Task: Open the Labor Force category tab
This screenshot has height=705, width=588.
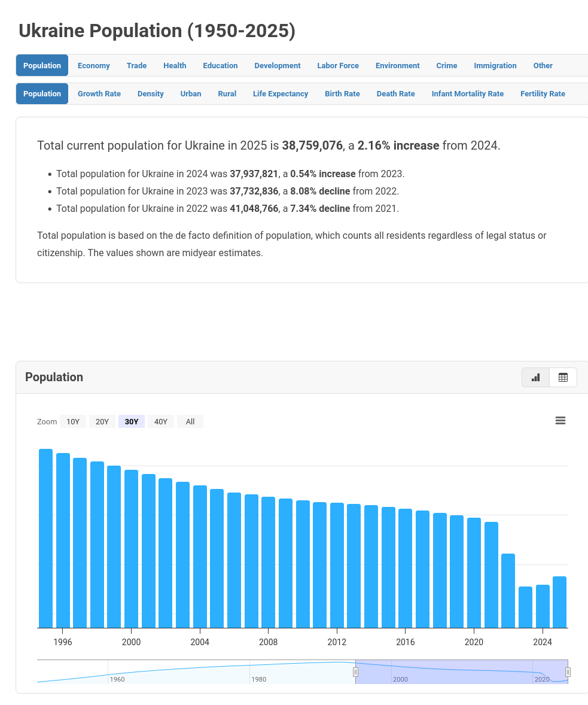Action: pyautogui.click(x=338, y=66)
